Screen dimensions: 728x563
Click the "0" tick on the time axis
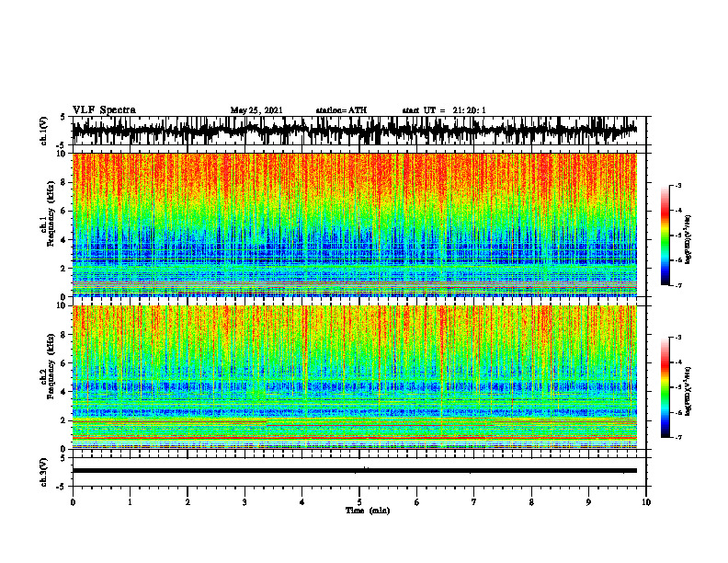point(73,502)
